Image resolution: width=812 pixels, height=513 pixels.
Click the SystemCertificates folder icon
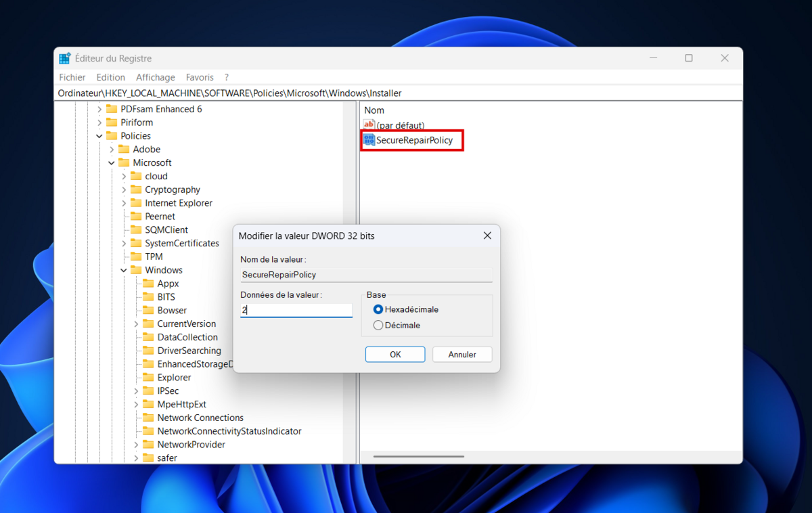[x=136, y=243]
